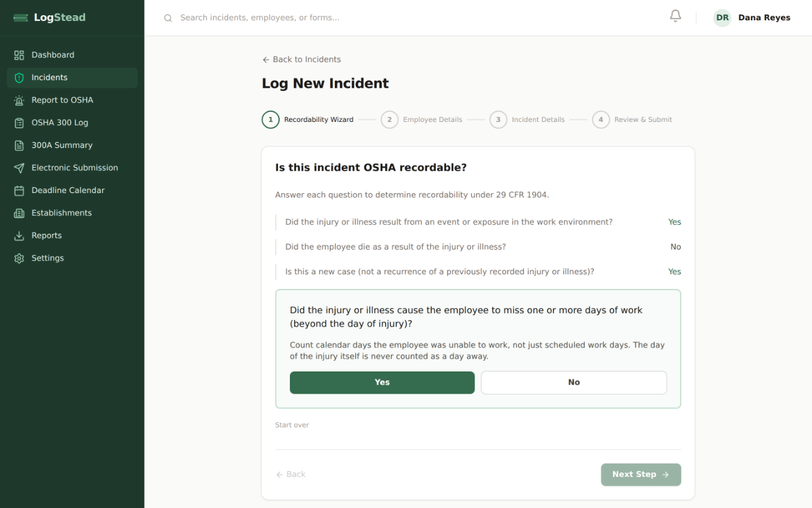Jump to Review & Submit step

[632, 119]
